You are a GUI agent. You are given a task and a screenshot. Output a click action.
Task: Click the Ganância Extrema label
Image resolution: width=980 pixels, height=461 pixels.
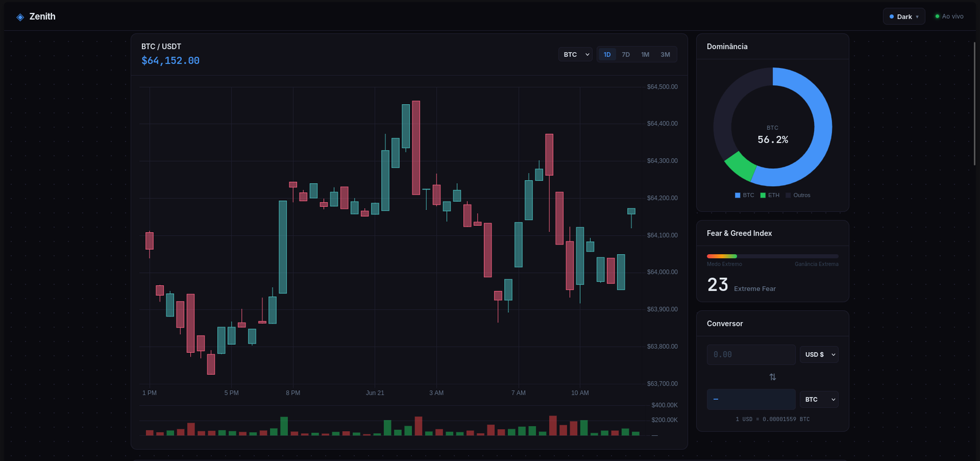point(816,264)
